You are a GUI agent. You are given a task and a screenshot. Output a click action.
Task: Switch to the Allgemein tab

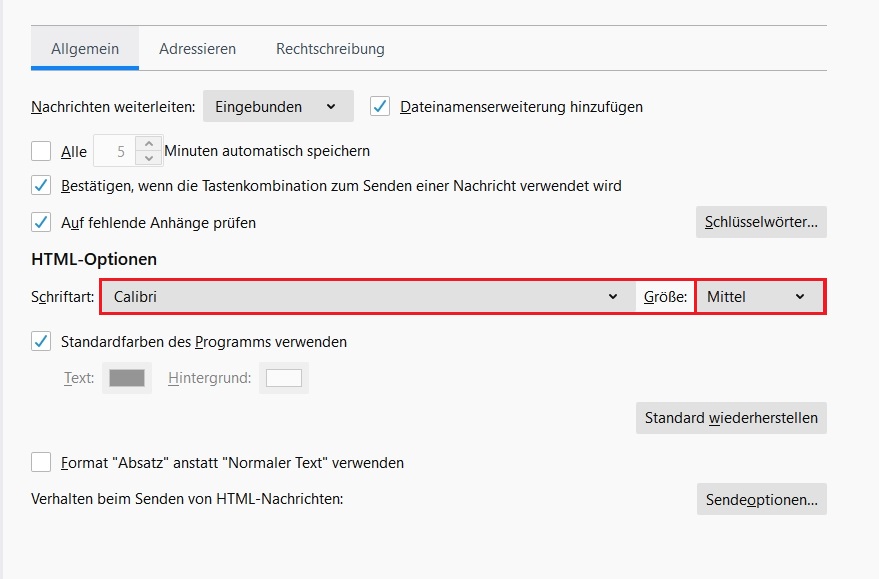click(85, 48)
